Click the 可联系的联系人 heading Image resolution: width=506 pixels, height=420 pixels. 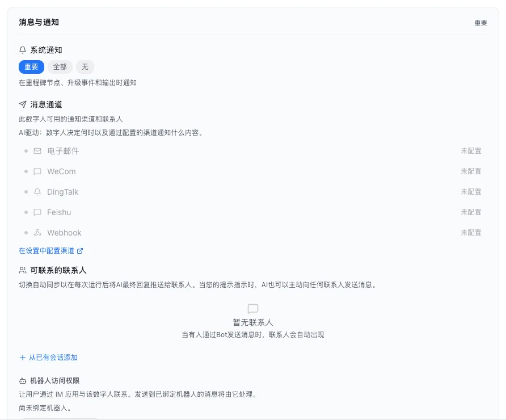(58, 270)
